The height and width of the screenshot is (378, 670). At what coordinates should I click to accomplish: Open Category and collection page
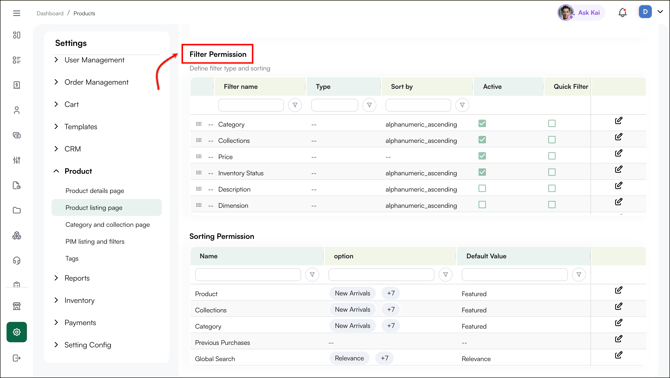107,225
